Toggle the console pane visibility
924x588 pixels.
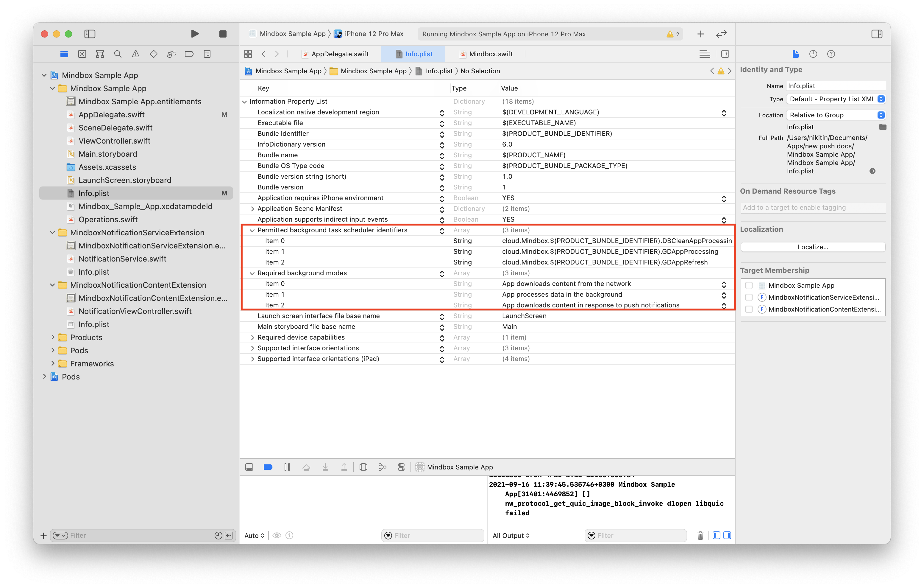(x=727, y=535)
